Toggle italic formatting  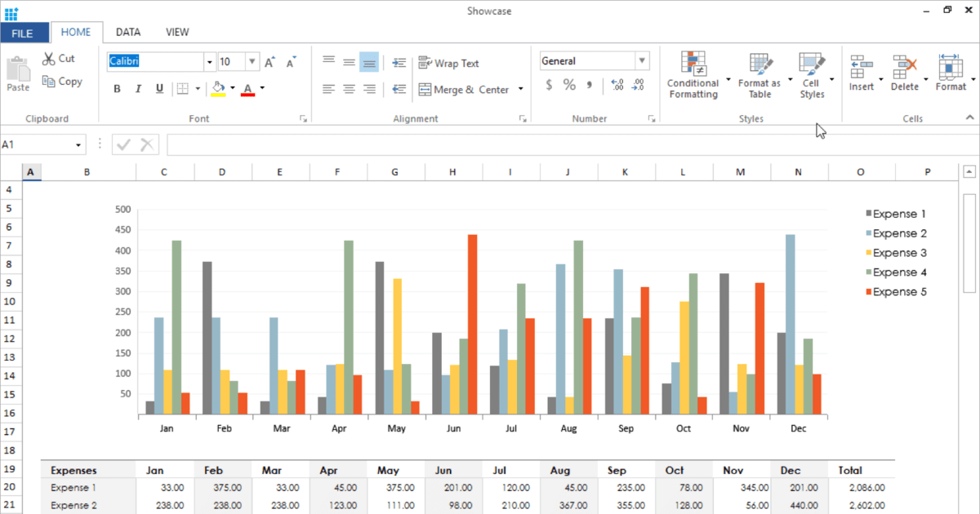[x=138, y=89]
